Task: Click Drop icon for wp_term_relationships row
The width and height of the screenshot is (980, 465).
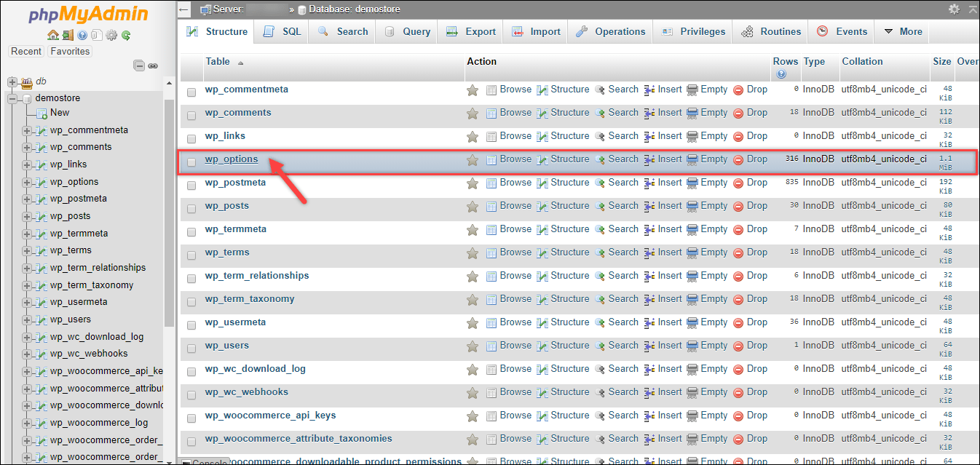Action: coord(738,276)
